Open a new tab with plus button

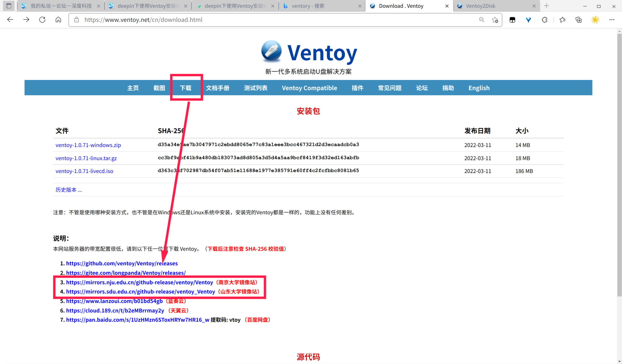point(546,6)
